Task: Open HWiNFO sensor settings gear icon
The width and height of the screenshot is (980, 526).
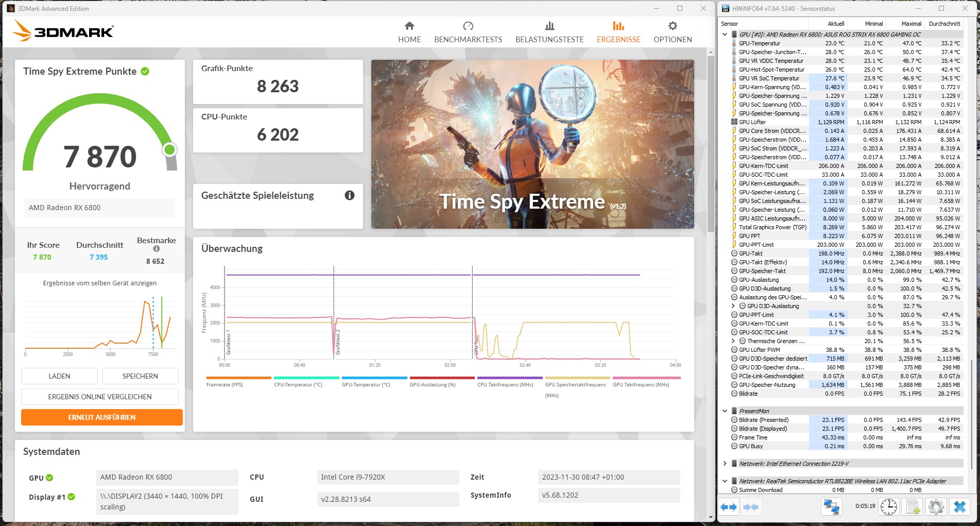Action: pyautogui.click(x=936, y=507)
